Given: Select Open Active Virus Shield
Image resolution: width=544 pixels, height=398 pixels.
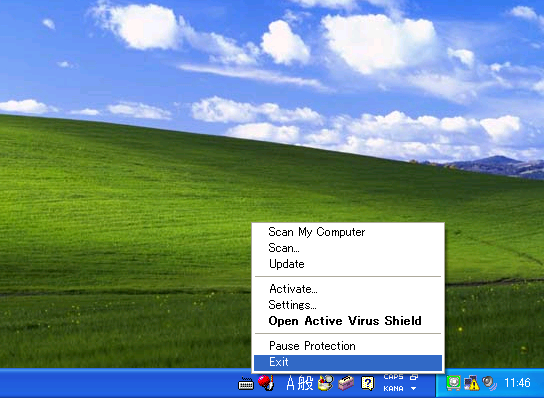Looking at the screenshot, I should pos(348,321).
